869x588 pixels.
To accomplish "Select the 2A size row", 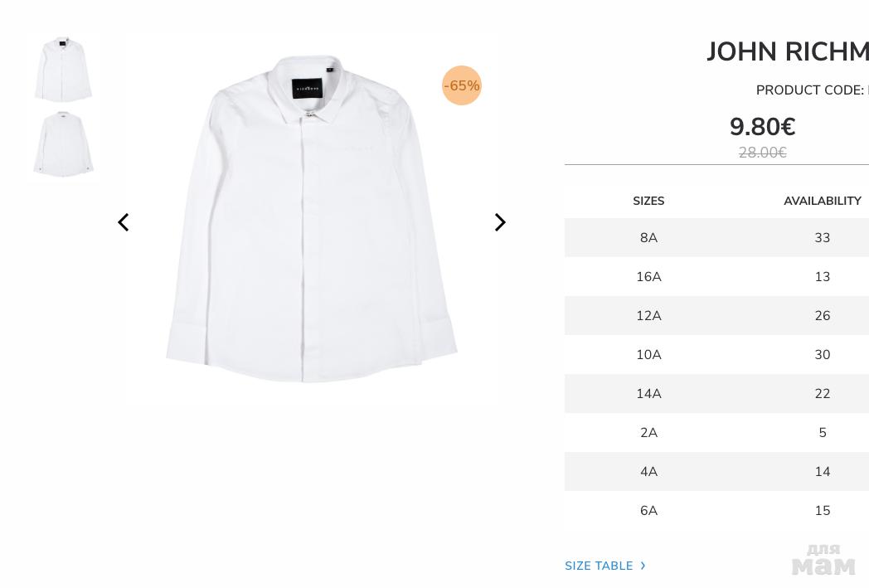I will [648, 433].
